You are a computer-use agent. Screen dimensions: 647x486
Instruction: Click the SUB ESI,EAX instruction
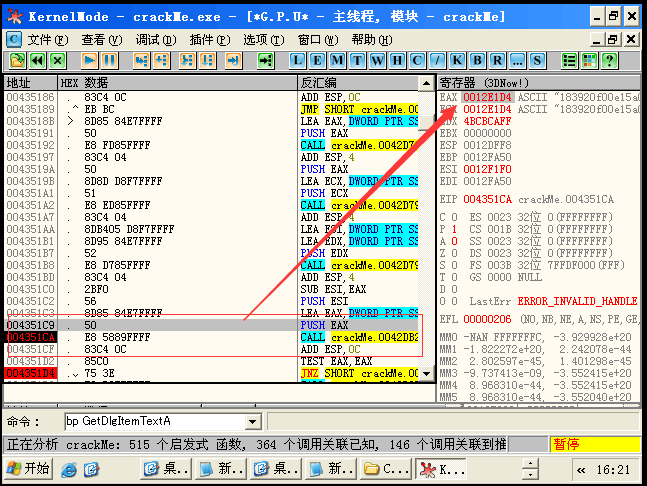click(x=333, y=289)
